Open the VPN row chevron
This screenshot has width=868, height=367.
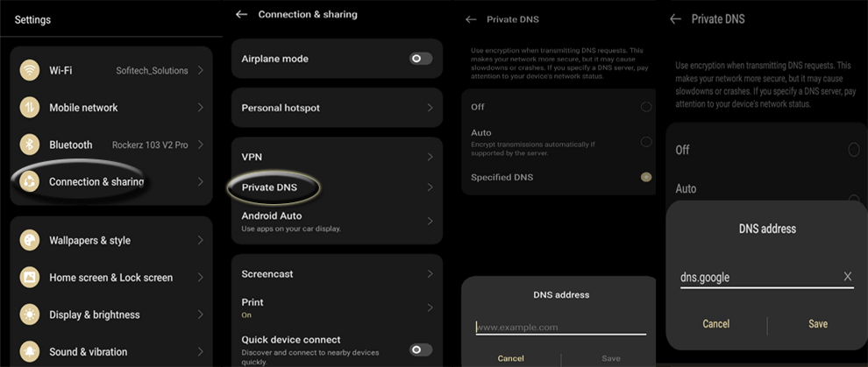point(430,157)
